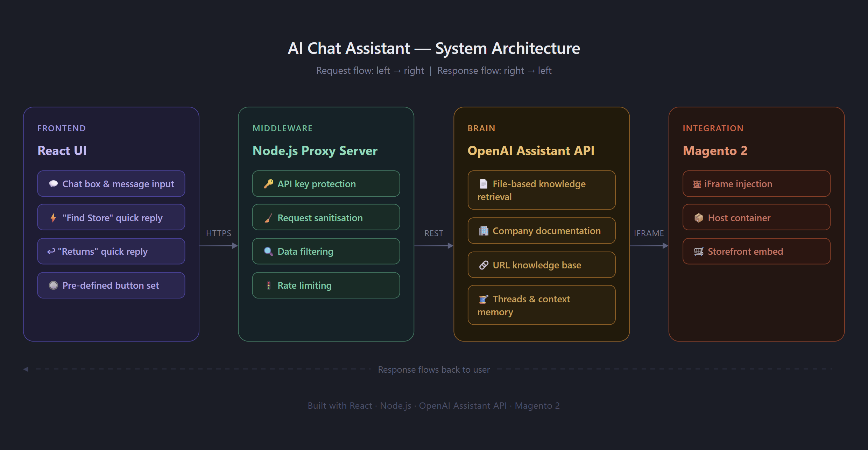Choose File-based knowledge retrieval card
Screen dimensions: 868x450
(x=542, y=190)
